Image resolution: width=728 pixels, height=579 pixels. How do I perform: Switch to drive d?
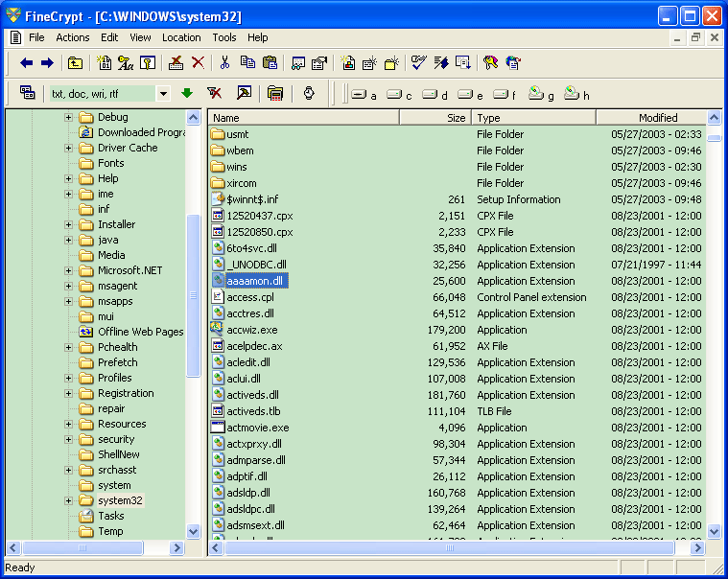tap(434, 95)
